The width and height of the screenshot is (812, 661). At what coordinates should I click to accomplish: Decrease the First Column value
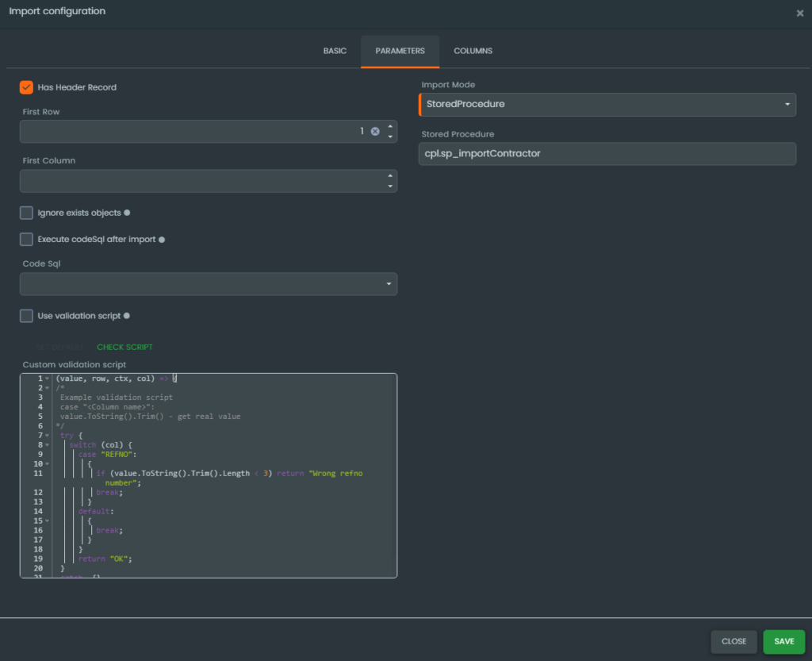click(389, 186)
